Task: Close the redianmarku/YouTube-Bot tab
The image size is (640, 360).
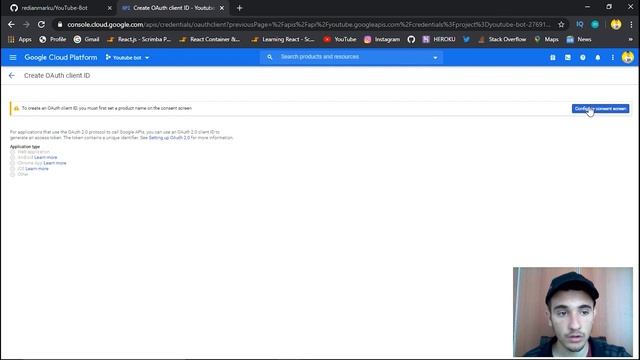Action: [x=109, y=8]
